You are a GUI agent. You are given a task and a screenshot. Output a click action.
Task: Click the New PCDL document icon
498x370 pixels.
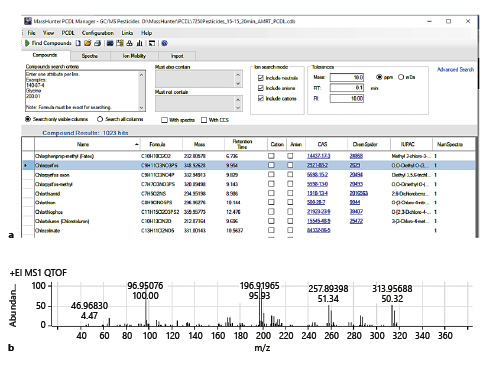click(x=78, y=43)
